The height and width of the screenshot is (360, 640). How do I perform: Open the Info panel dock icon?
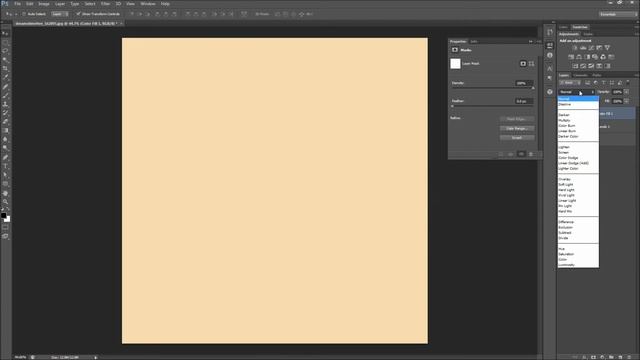[550, 56]
